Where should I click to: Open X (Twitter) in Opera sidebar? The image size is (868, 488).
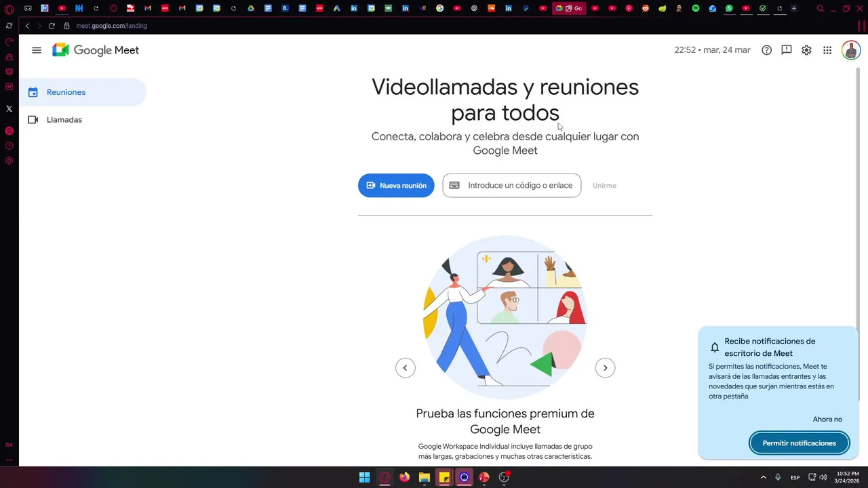(x=9, y=108)
